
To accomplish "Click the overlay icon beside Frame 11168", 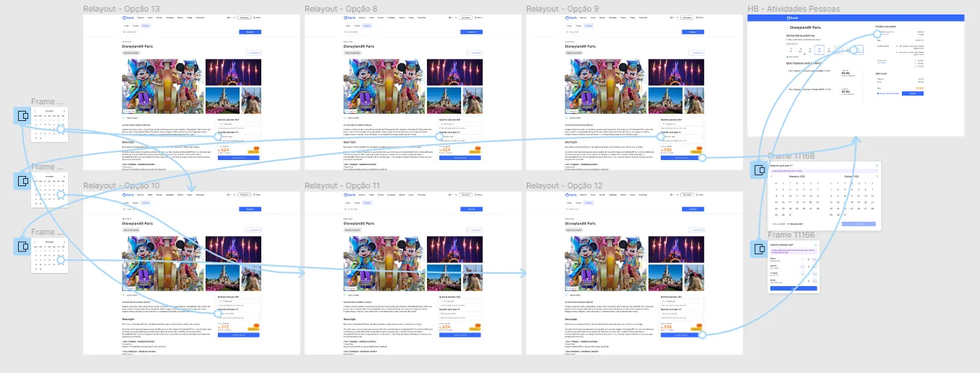I will click(x=759, y=170).
